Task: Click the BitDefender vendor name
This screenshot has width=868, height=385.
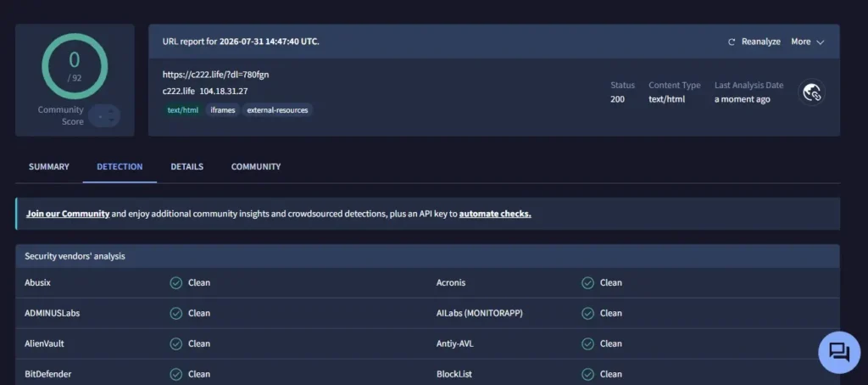Action: coord(47,375)
